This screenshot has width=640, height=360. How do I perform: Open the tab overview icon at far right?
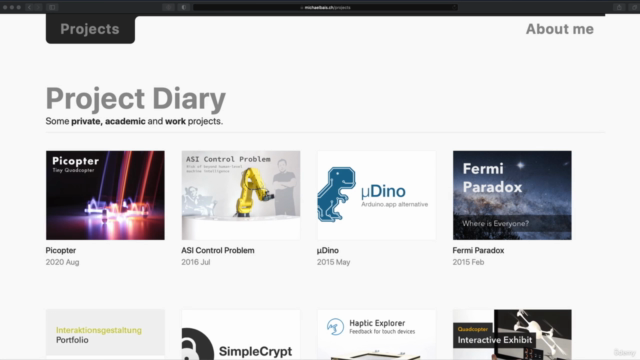tap(635, 7)
